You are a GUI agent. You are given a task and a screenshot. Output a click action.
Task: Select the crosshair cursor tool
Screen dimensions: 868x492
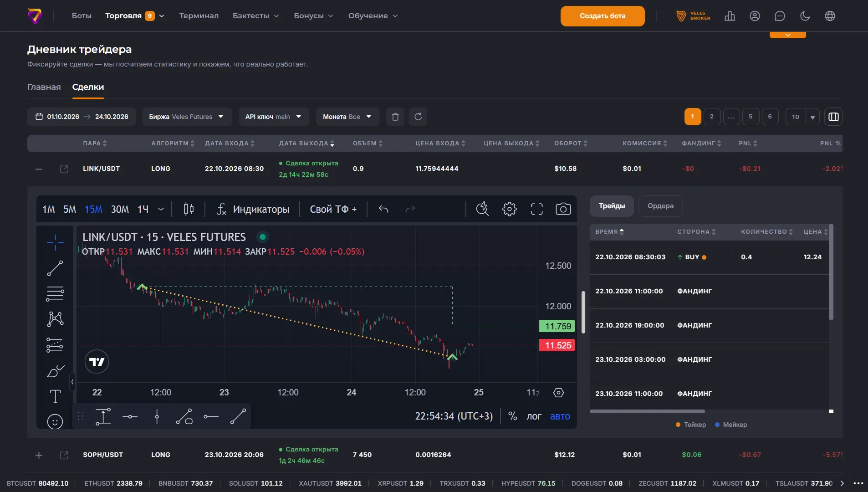point(55,242)
